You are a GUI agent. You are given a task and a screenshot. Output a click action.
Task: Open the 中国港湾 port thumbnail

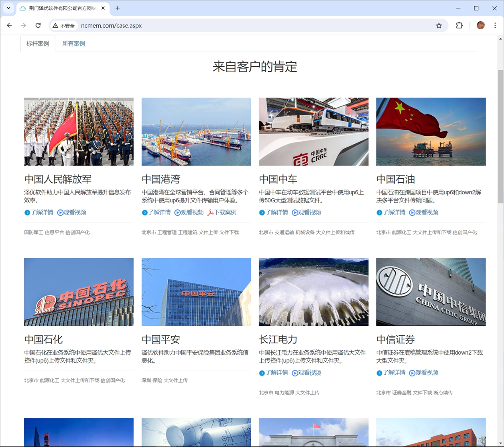(x=196, y=131)
